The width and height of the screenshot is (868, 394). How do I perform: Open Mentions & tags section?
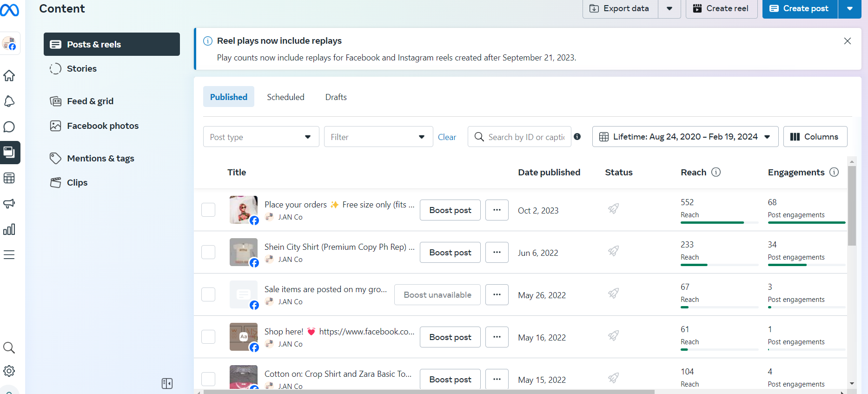(x=112, y=158)
